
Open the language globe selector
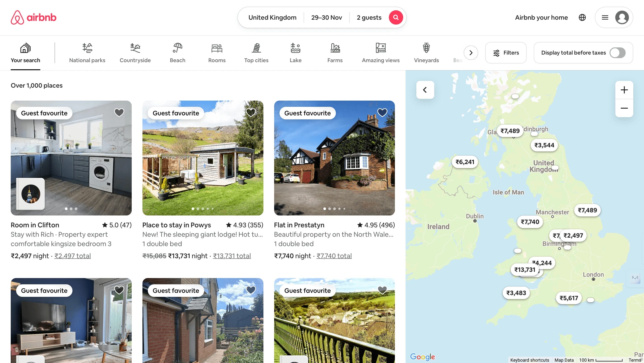[x=582, y=17]
